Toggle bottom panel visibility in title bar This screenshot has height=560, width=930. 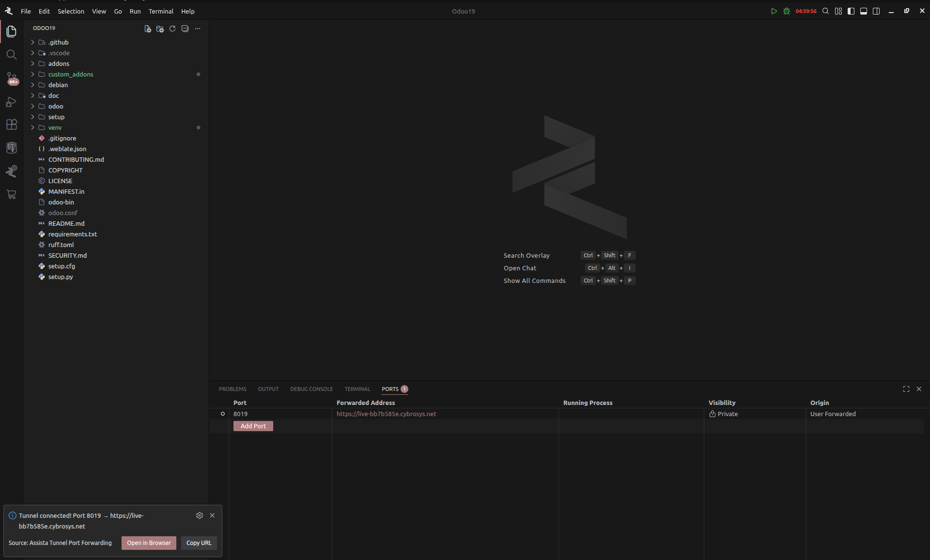point(864,11)
